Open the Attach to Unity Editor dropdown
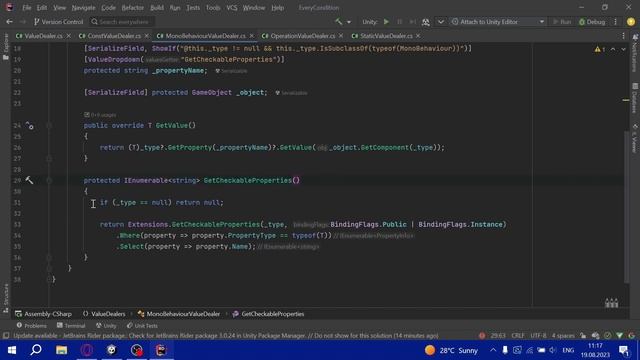The width and height of the screenshot is (640, 360). click(x=498, y=22)
